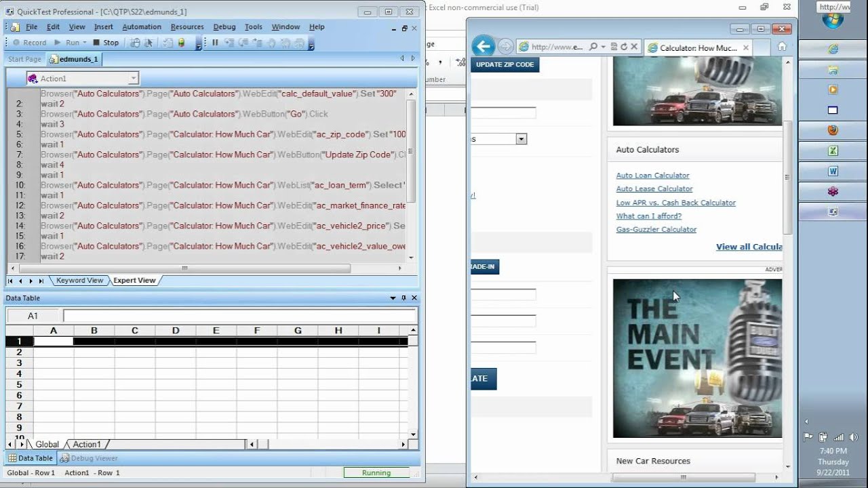This screenshot has width=868, height=488.
Task: Click the Record button in QuickTest toolbar
Action: [x=29, y=43]
